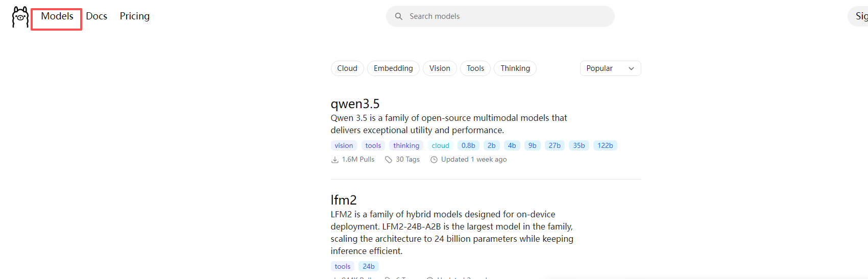868x279 pixels.
Task: Select the 27b size tag
Action: click(x=555, y=146)
